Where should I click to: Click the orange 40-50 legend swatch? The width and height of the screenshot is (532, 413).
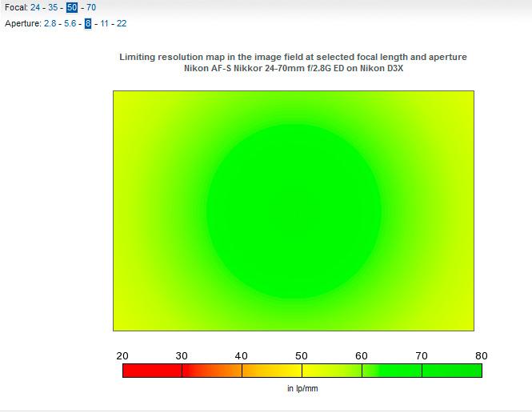[x=272, y=371]
